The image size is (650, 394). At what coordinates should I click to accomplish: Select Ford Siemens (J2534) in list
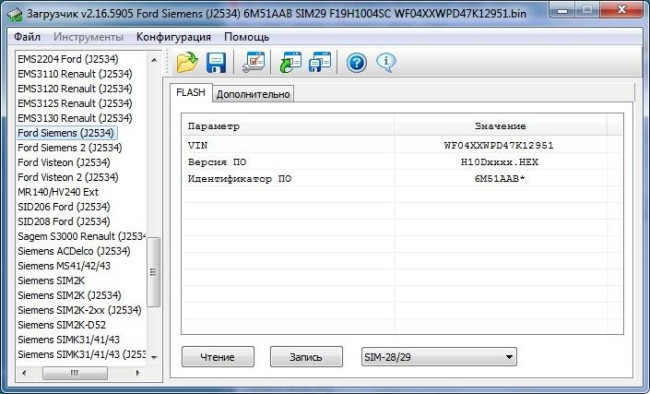66,133
